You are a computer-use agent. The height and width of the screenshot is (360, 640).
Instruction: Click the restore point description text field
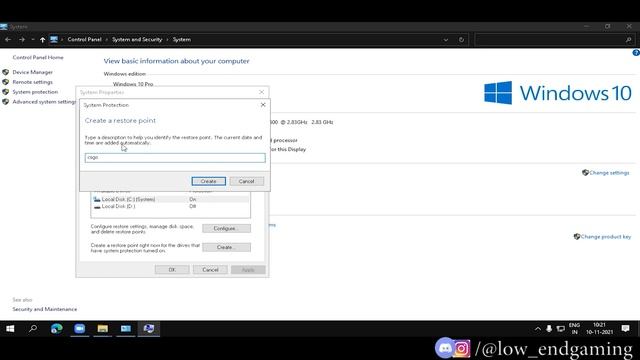tap(175, 158)
